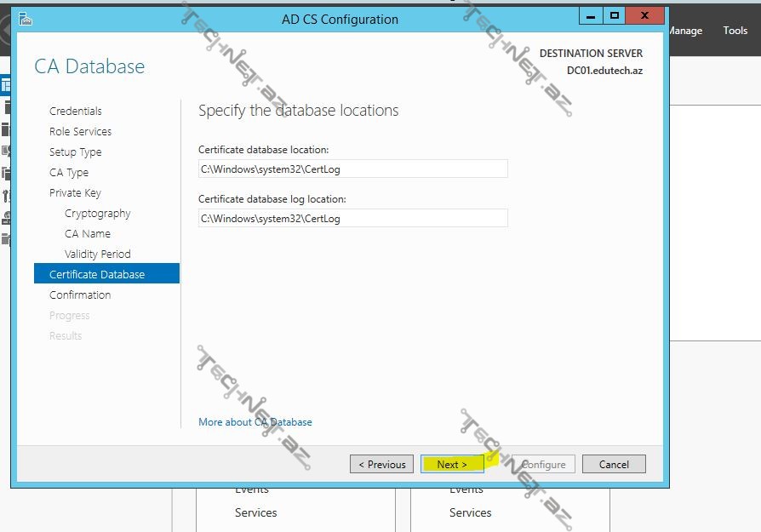761x532 pixels.
Task: Open the Manage menu in Server Manager
Action: [685, 31]
